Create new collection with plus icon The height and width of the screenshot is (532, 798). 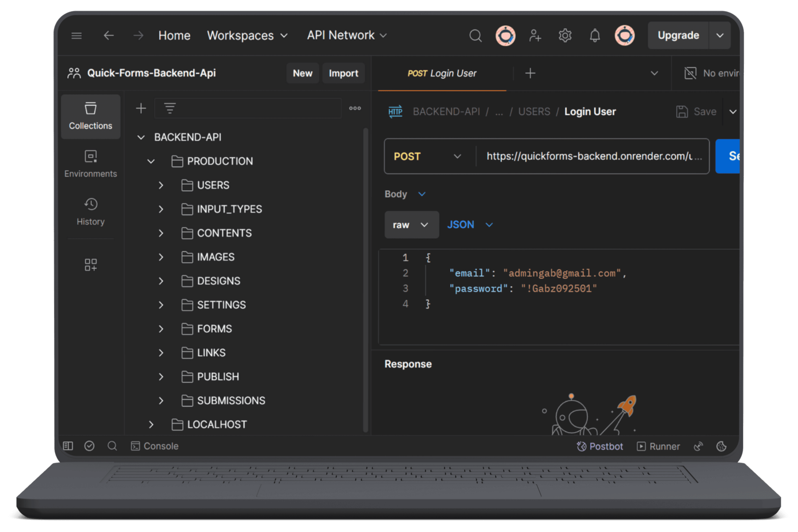[141, 109]
